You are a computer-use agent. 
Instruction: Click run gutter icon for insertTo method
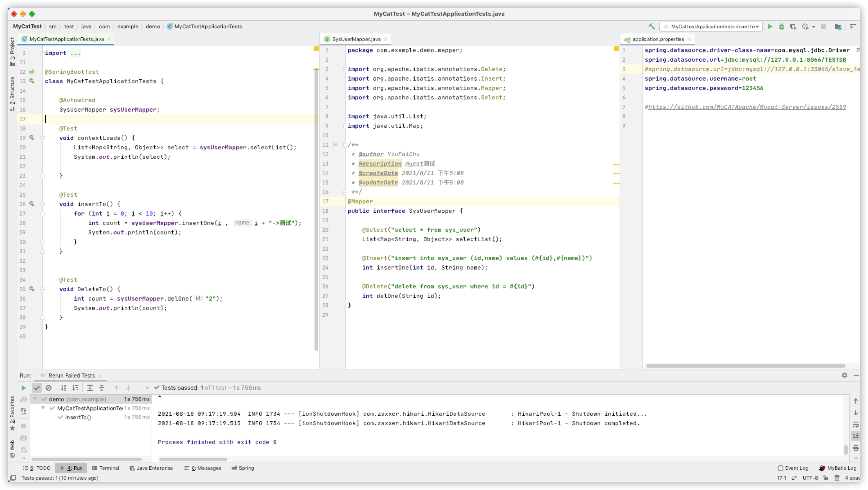(x=32, y=204)
